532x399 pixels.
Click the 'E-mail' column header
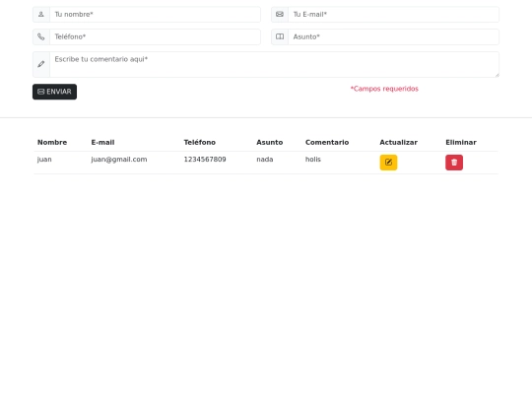(102, 143)
